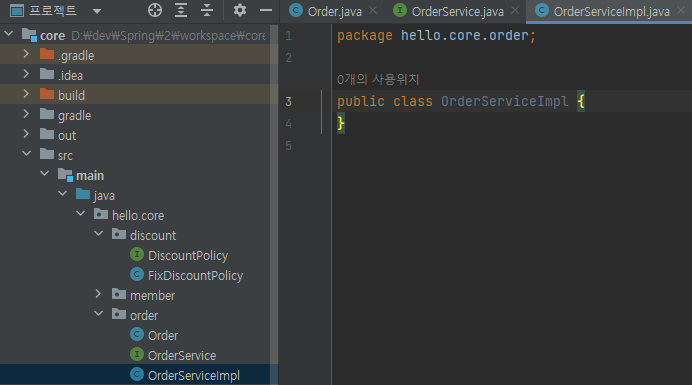Click the OrderService interface icon in tree
The image size is (692, 385).
coord(137,354)
